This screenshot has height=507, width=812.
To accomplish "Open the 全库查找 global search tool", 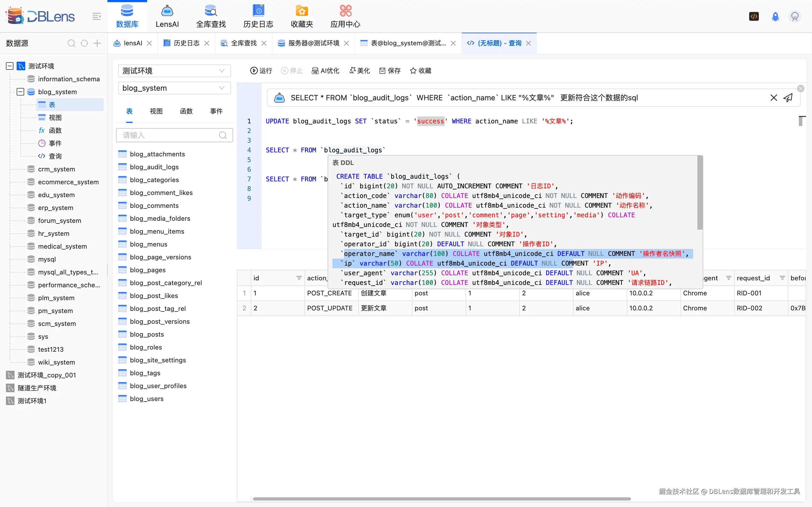I will 211,16.
